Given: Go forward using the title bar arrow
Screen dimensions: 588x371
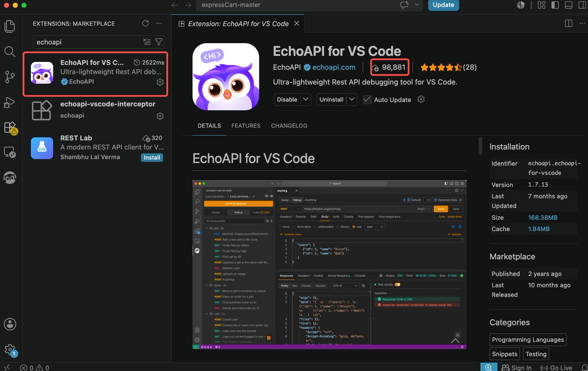Looking at the screenshot, I should point(188,5).
